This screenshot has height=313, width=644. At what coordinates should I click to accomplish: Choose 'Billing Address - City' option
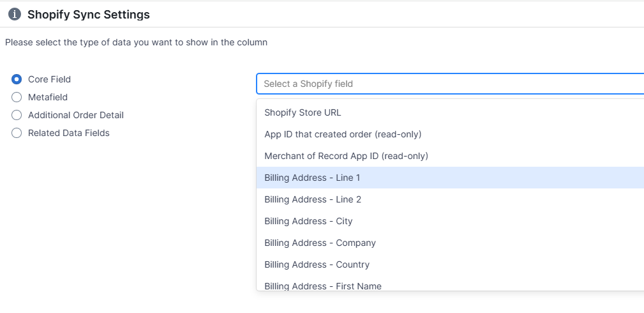(x=450, y=221)
